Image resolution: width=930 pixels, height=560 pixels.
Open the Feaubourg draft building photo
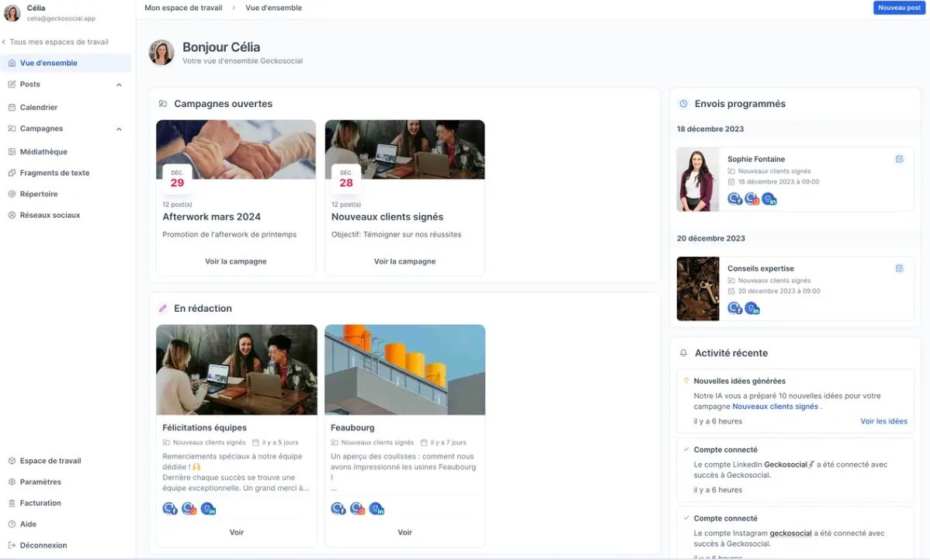coord(404,370)
